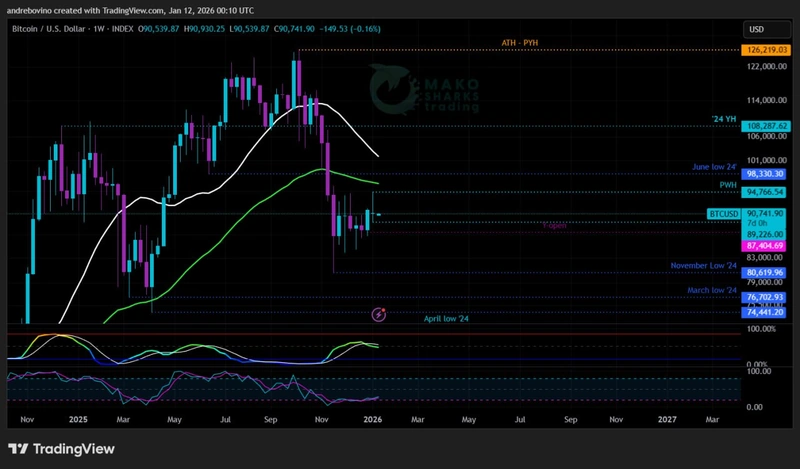Select the April low '24 level label
800x469 pixels.
[x=447, y=317]
